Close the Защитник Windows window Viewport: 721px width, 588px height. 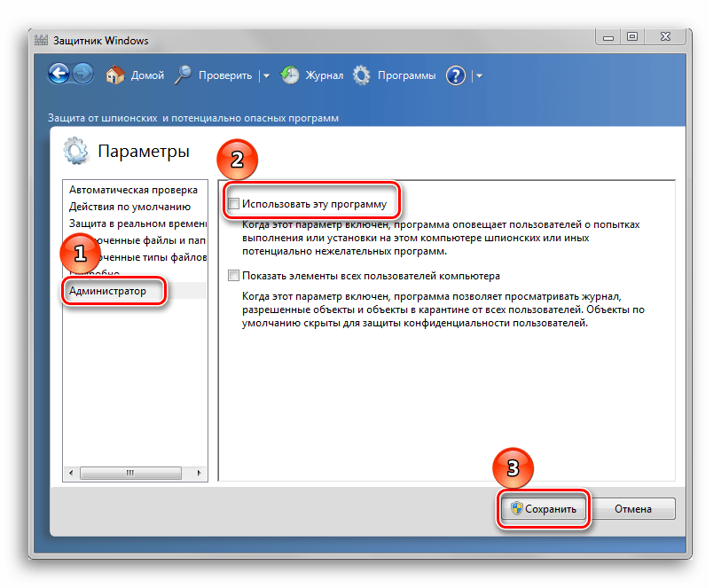pyautogui.click(x=665, y=36)
